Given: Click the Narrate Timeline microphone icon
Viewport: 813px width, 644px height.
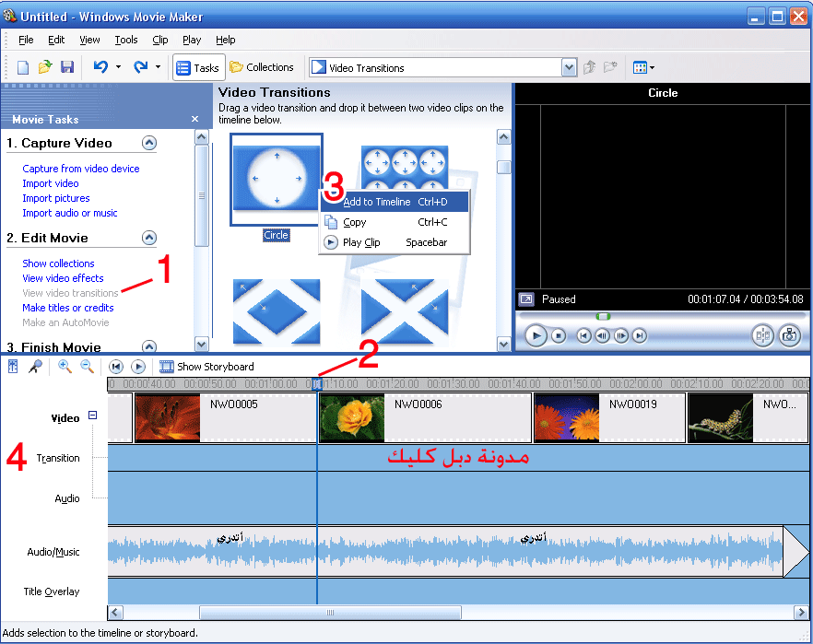Looking at the screenshot, I should (35, 367).
